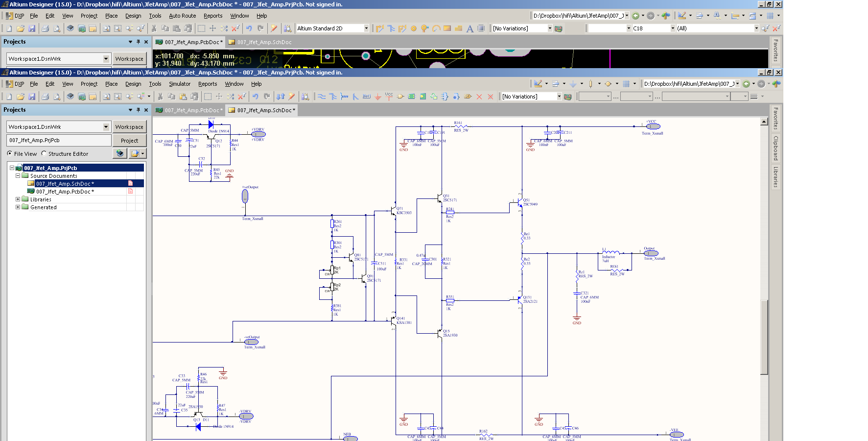Select the place arc icon in PCB toolbar
868x441 pixels.
click(x=436, y=28)
